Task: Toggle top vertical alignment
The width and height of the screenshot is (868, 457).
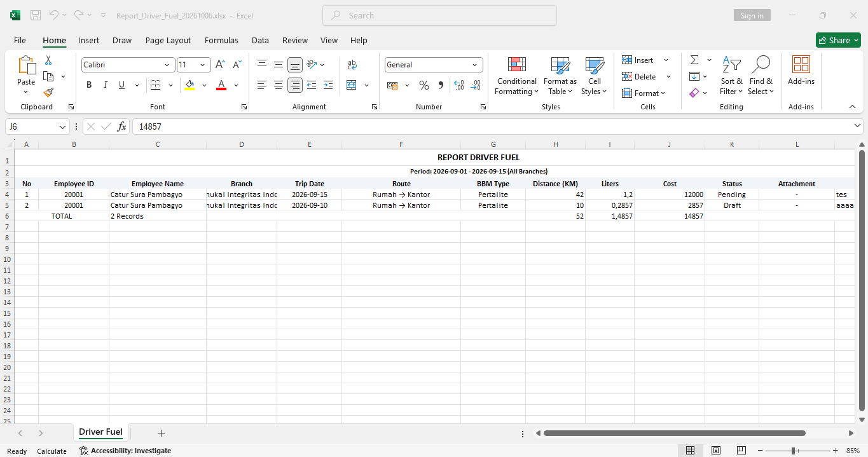Action: coord(261,65)
